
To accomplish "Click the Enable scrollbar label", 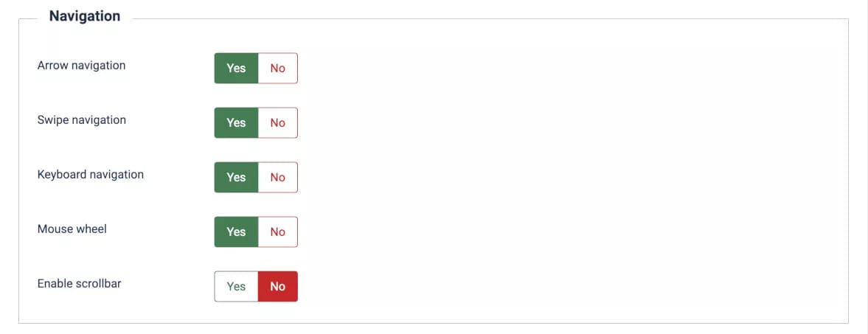I will [x=79, y=284].
